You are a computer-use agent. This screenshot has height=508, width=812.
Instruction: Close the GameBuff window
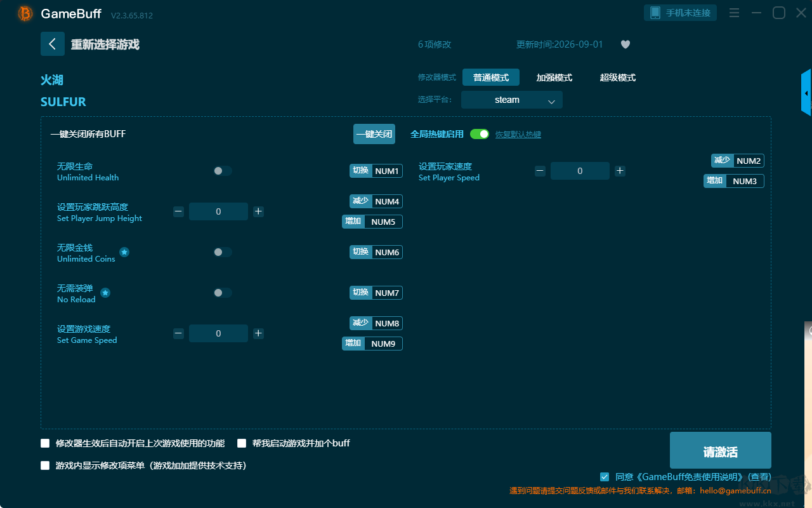(801, 13)
